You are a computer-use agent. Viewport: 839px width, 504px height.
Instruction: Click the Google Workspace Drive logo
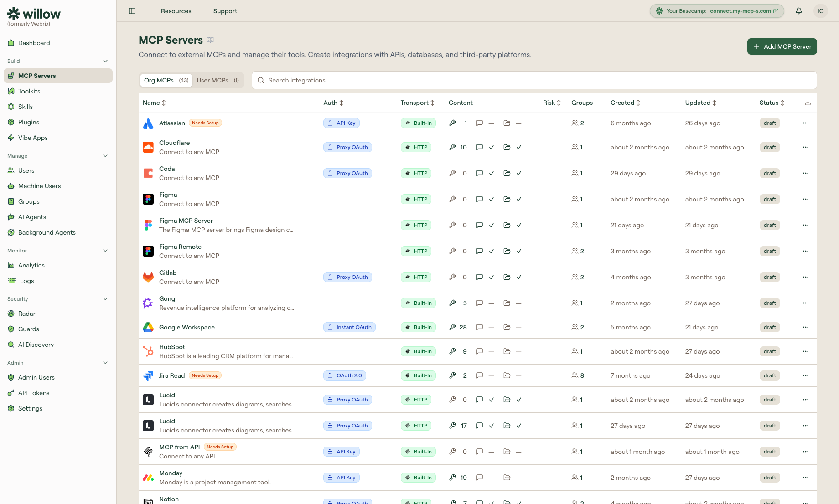pos(148,327)
